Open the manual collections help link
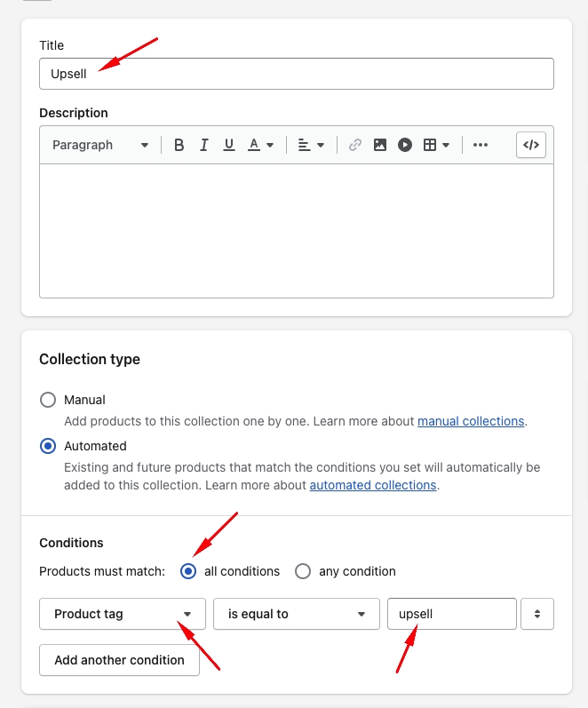The width and height of the screenshot is (588, 708). coord(471,421)
